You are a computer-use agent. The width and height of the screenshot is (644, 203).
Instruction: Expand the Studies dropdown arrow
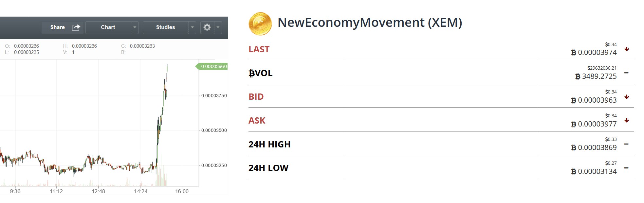point(193,27)
